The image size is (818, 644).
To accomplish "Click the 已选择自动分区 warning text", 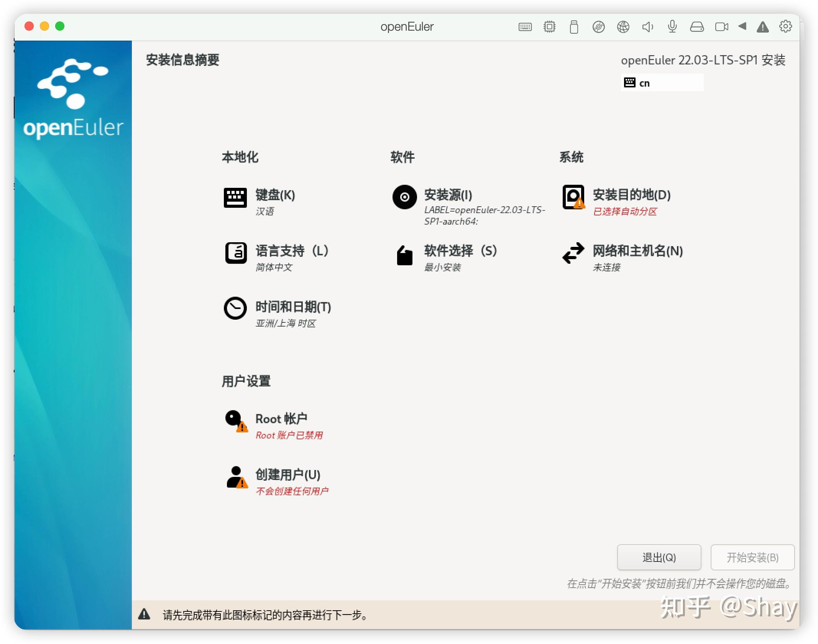I will coord(626,211).
